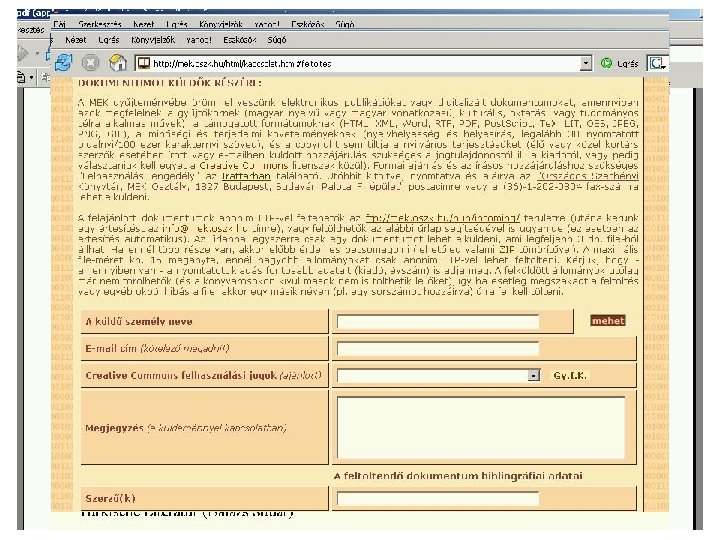This screenshot has height=540, width=720.
Task: Click the blue Reload page icon
Action: [x=63, y=62]
